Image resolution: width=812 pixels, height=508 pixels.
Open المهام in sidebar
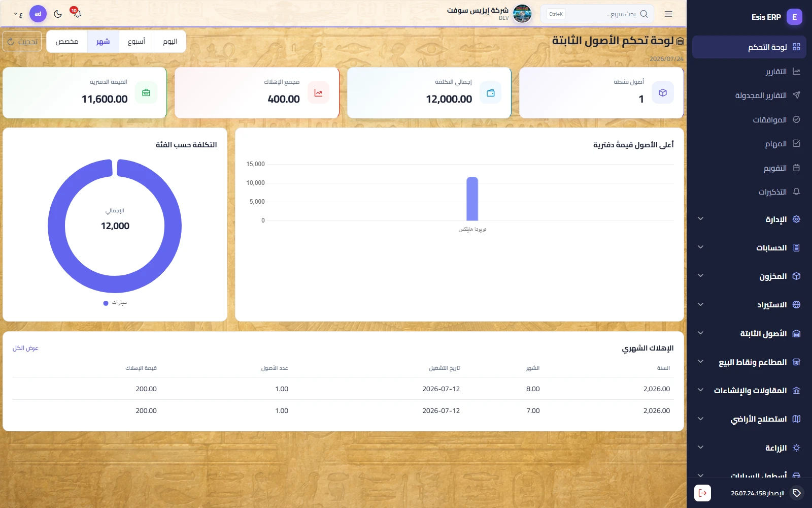click(749, 144)
